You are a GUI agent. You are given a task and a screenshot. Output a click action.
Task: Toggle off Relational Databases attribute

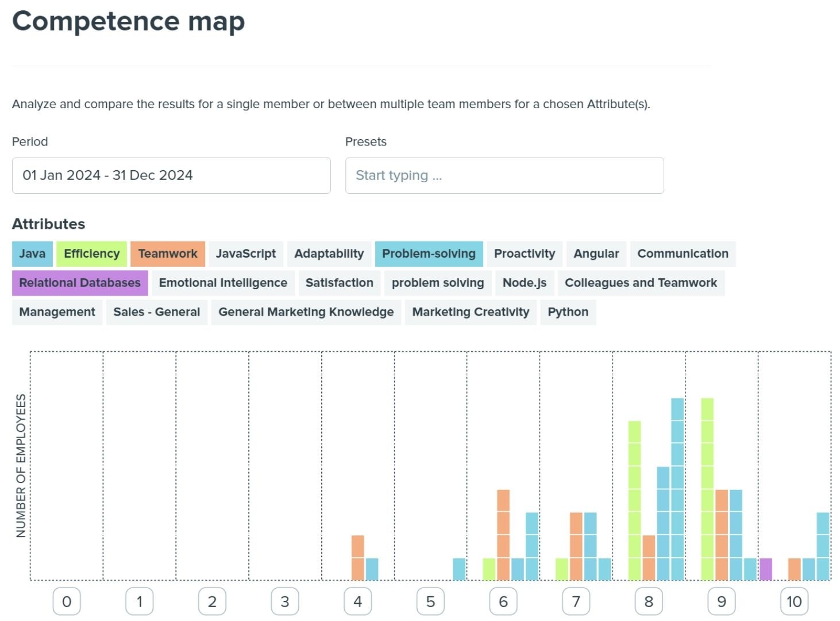[x=79, y=283]
